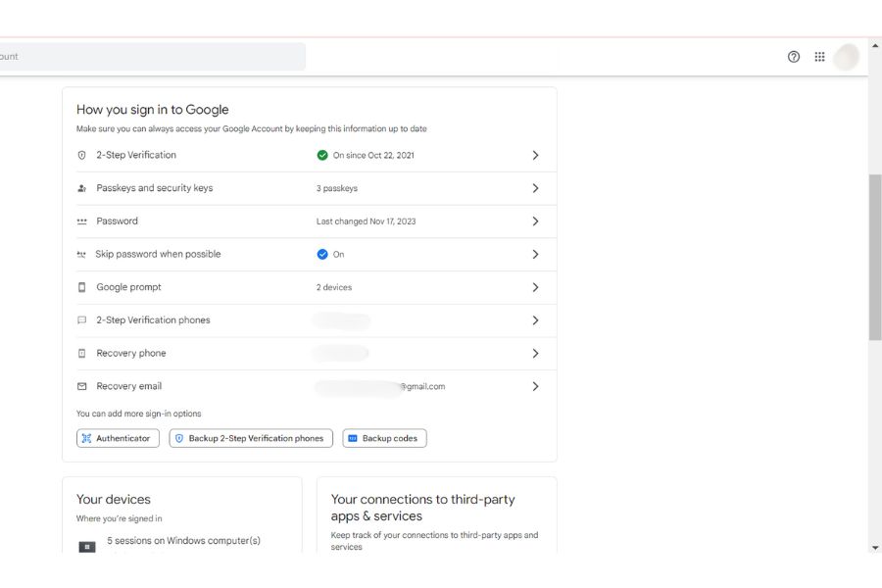Viewport: 882px width, 588px height.
Task: Click the green 2-Step Verification status checkmark
Action: point(322,156)
